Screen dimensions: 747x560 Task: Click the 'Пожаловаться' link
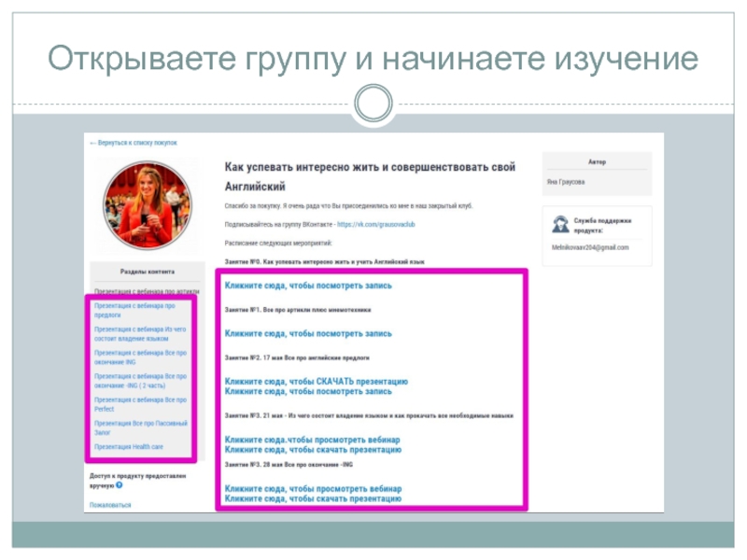[110, 505]
